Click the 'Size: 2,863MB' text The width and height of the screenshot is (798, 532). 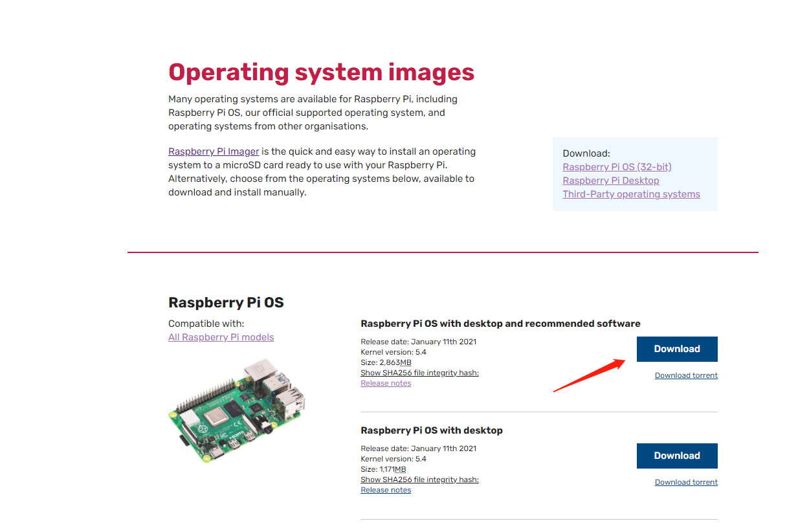[x=386, y=362]
